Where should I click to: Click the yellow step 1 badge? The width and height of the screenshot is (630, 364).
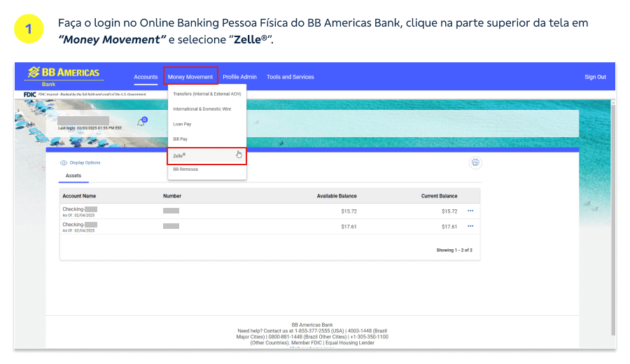tap(28, 29)
